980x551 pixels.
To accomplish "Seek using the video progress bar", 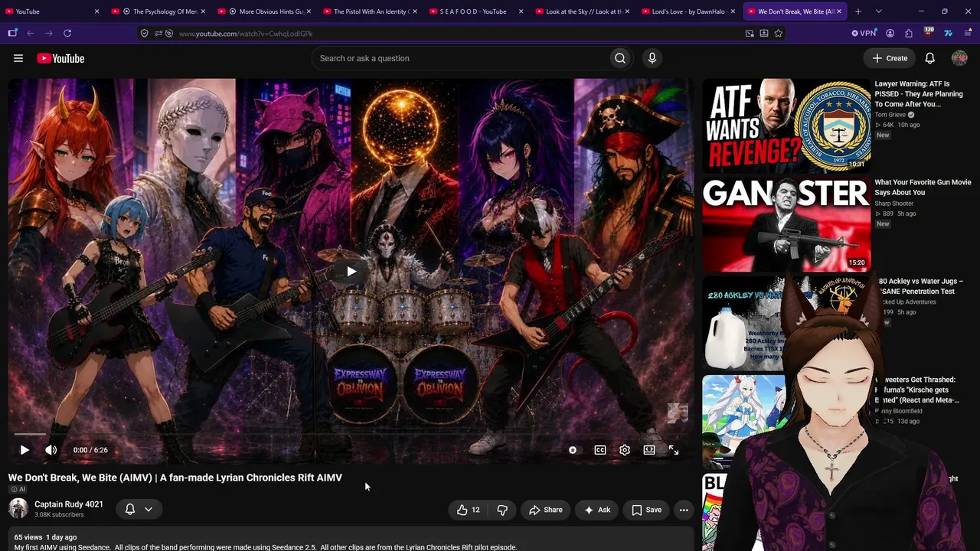I will pyautogui.click(x=351, y=434).
